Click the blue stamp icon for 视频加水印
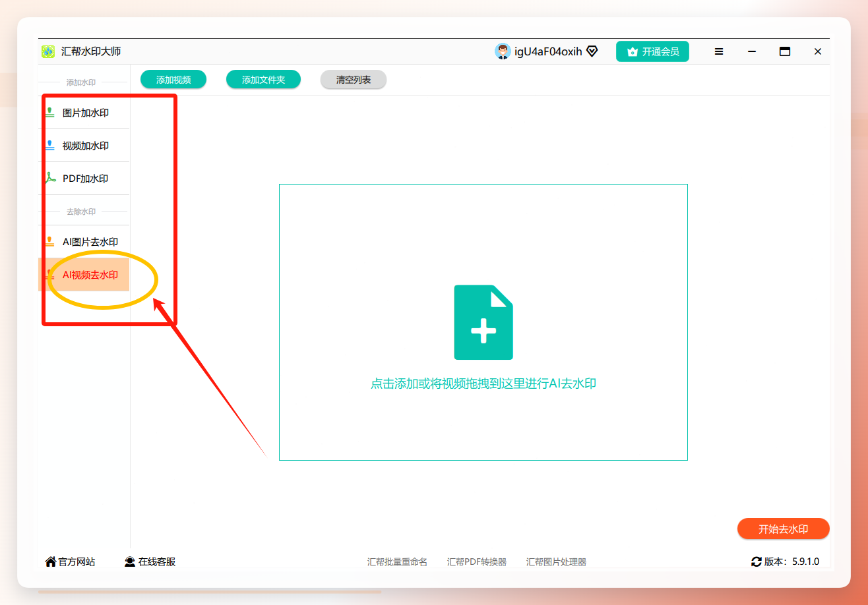Image resolution: width=868 pixels, height=605 pixels. 49,146
